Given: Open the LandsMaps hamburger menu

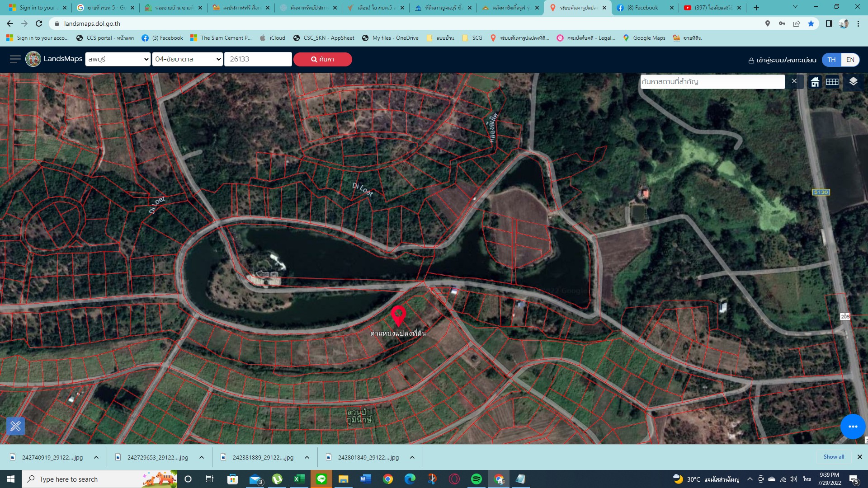Looking at the screenshot, I should (15, 59).
